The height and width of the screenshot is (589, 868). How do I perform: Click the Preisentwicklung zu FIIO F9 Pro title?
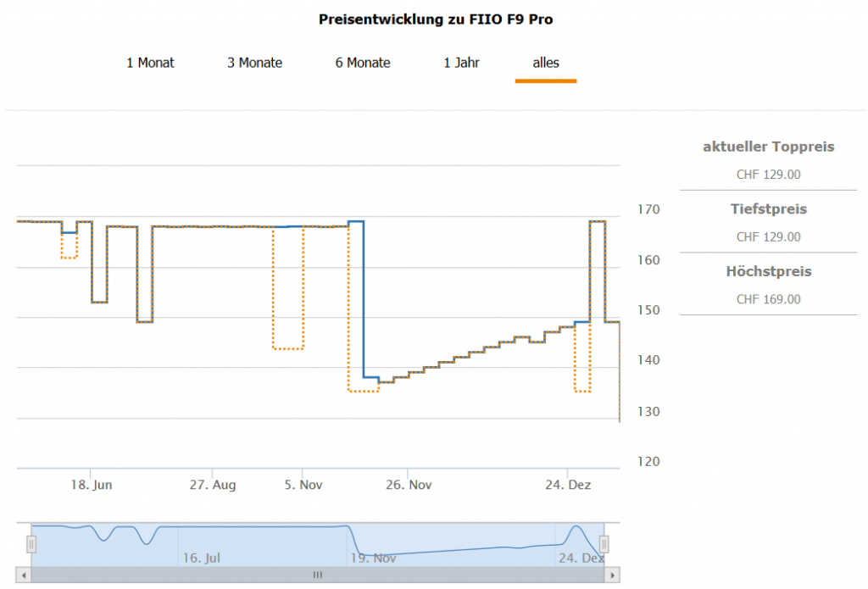(436, 19)
